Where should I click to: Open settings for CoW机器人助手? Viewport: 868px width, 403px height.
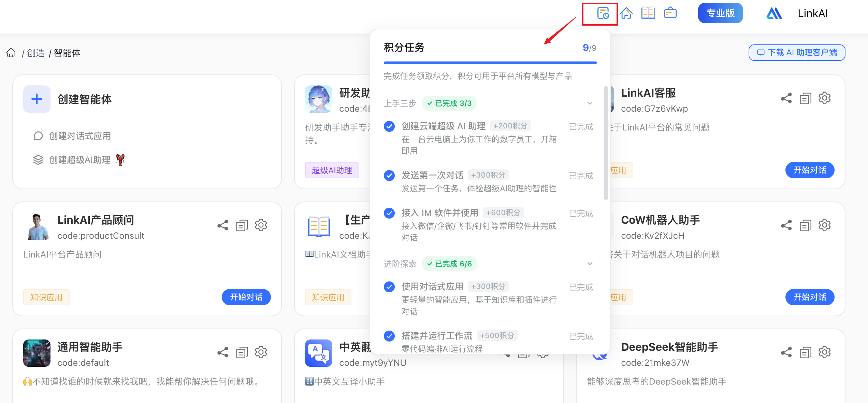pyautogui.click(x=825, y=225)
